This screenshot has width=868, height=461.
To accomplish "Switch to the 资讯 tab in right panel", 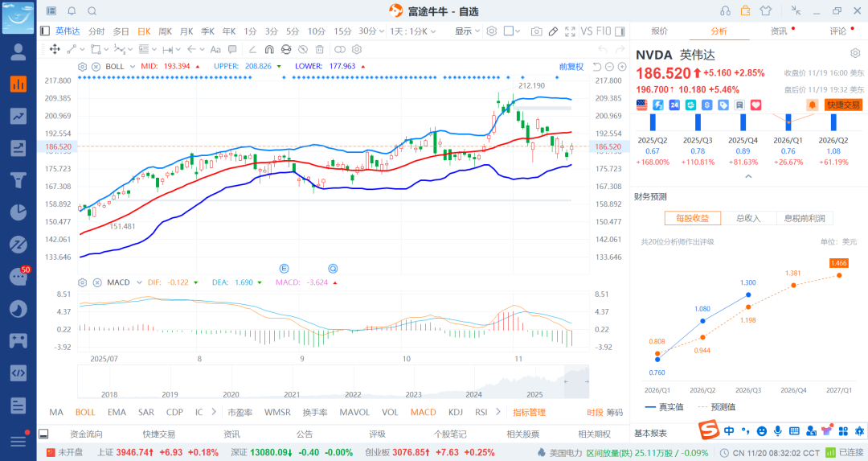I will pos(779,31).
